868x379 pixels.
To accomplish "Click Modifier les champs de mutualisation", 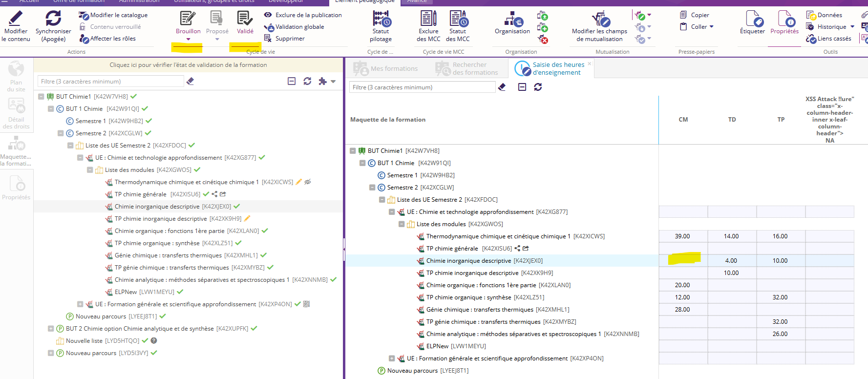I will (599, 21).
